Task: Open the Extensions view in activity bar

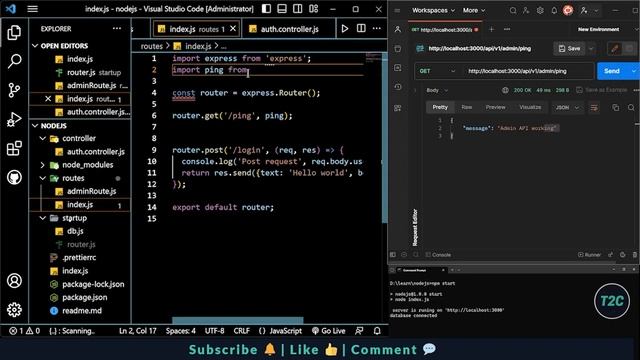Action: pos(14,148)
